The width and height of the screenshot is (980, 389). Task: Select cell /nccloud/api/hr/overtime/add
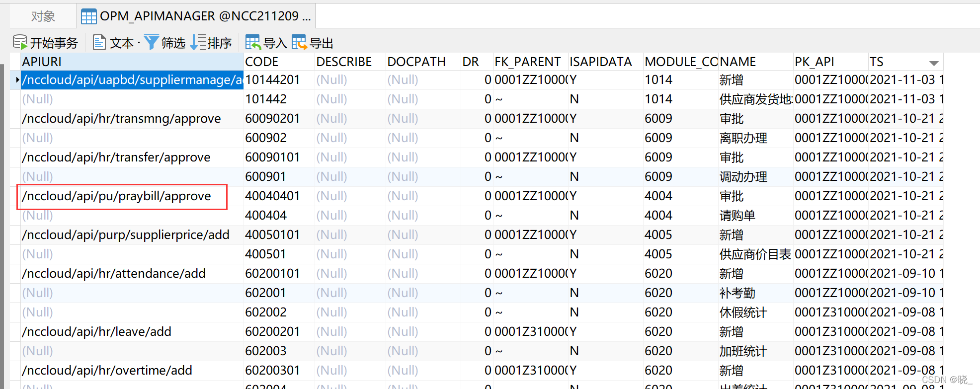tap(132, 371)
